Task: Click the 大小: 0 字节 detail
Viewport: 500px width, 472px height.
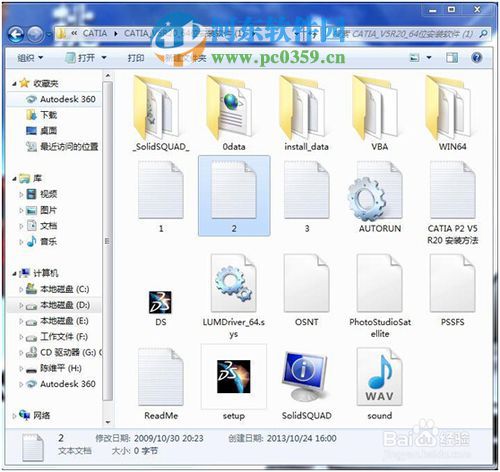Action: [x=135, y=451]
